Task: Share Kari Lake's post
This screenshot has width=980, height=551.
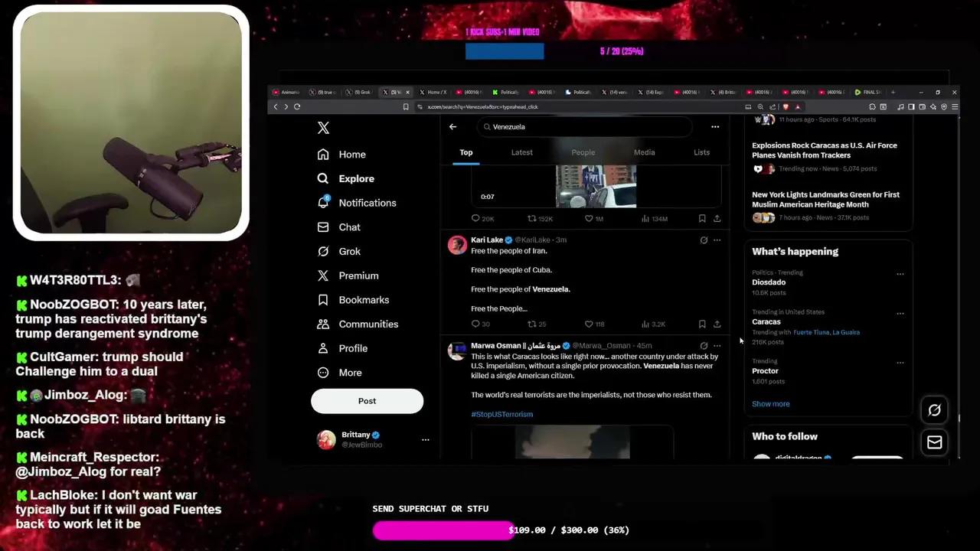Action: (717, 324)
